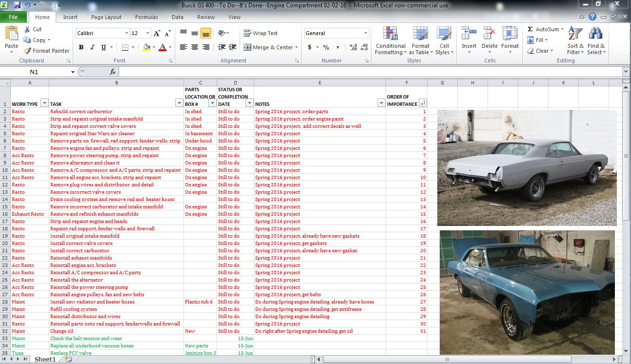The image size is (631, 364).
Task: Click the Increase Decimal icon
Action: (x=353, y=47)
